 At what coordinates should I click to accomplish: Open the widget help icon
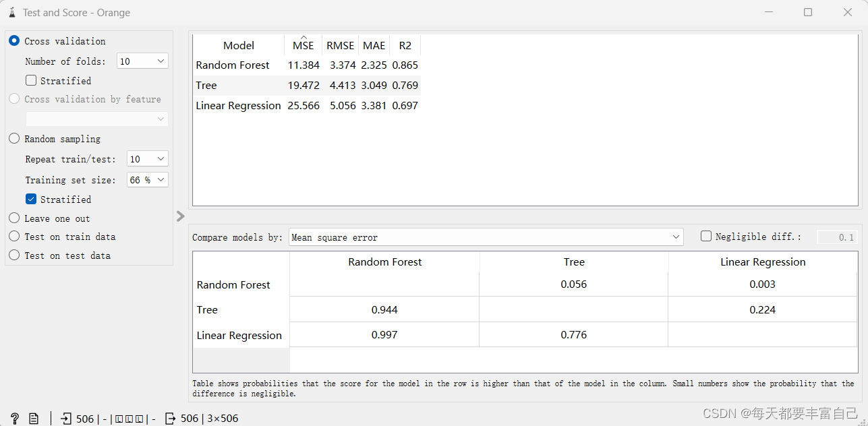coord(14,419)
